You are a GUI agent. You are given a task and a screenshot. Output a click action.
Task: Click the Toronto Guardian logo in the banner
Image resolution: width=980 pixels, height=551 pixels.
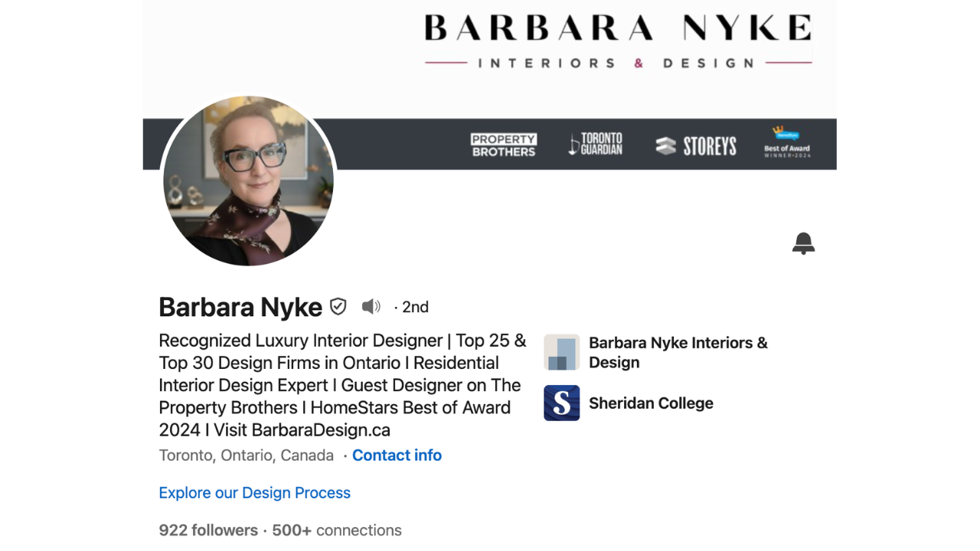coord(595,142)
